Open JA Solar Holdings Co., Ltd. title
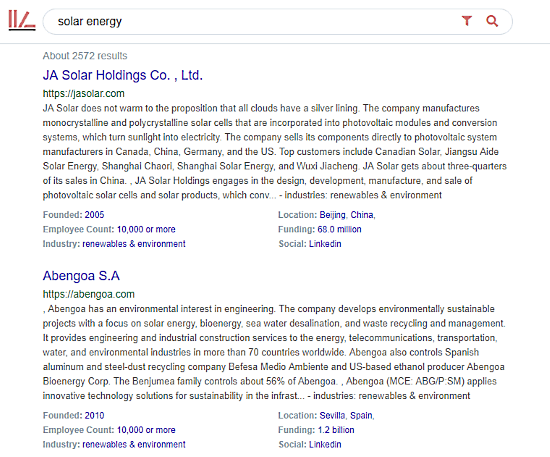 tap(123, 75)
